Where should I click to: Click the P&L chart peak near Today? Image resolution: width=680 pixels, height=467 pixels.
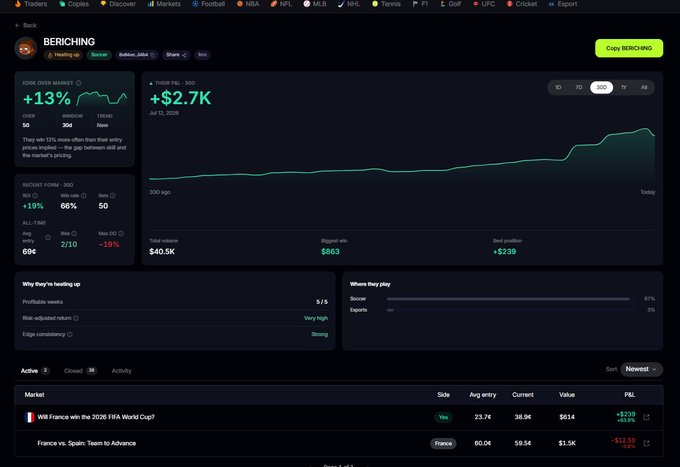pyautogui.click(x=645, y=128)
